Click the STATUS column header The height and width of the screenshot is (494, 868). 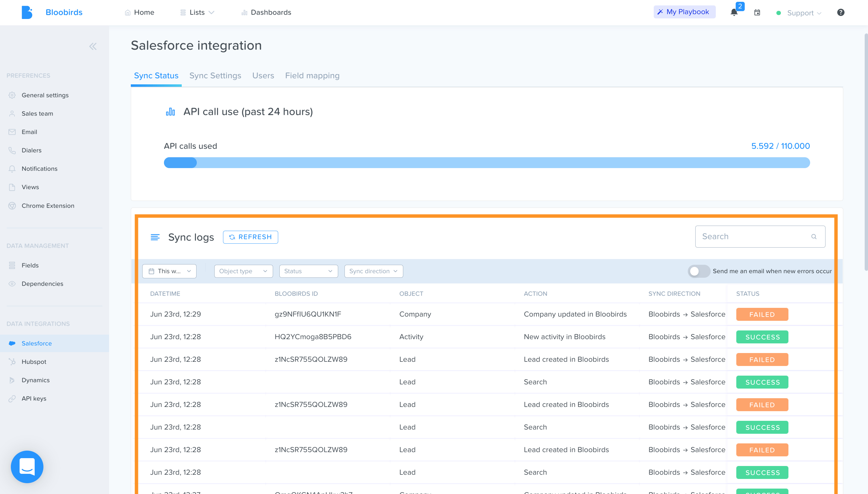(x=747, y=294)
